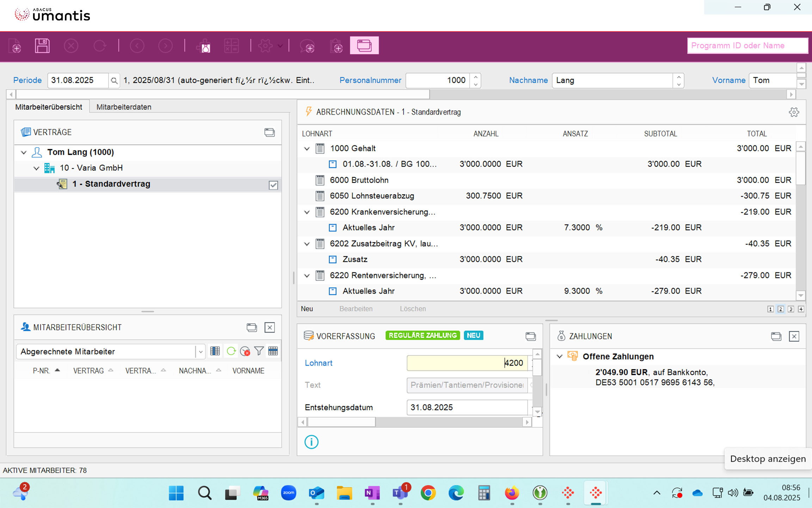Switch to the Mitarbeiterdaten tab

point(124,107)
